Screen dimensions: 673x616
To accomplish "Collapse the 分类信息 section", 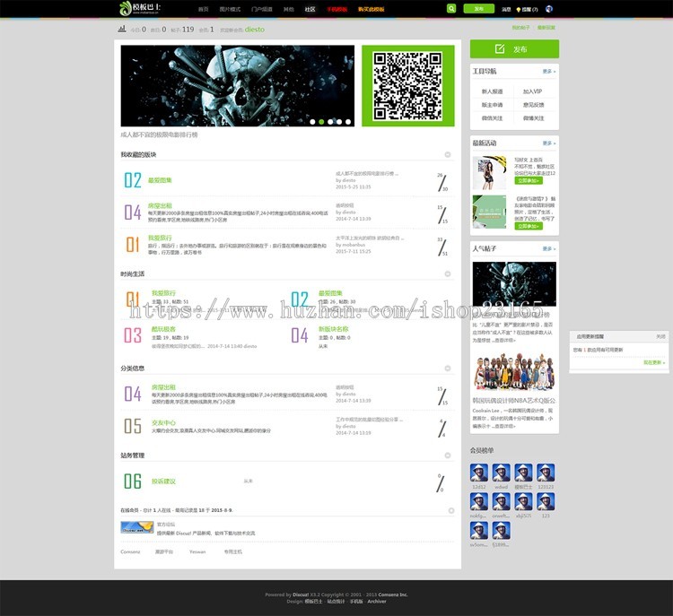I will click(x=448, y=368).
